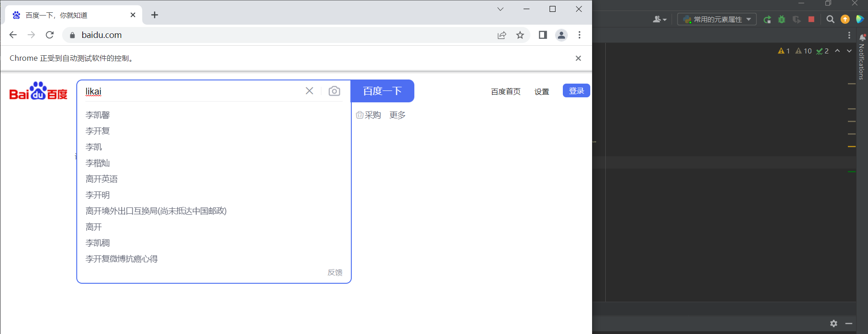868x334 pixels.
Task: Click the lock icon in the address bar
Action: [72, 35]
